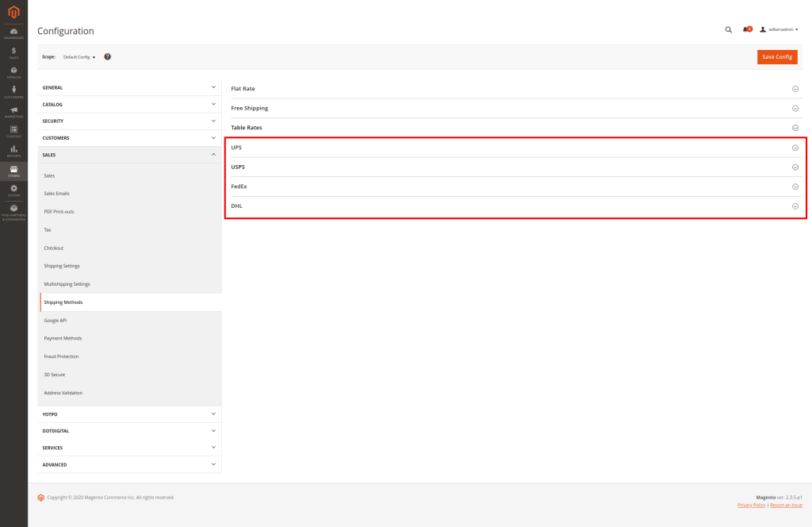812x527 pixels.
Task: Open the Scope Default Config dropdown
Action: click(79, 57)
